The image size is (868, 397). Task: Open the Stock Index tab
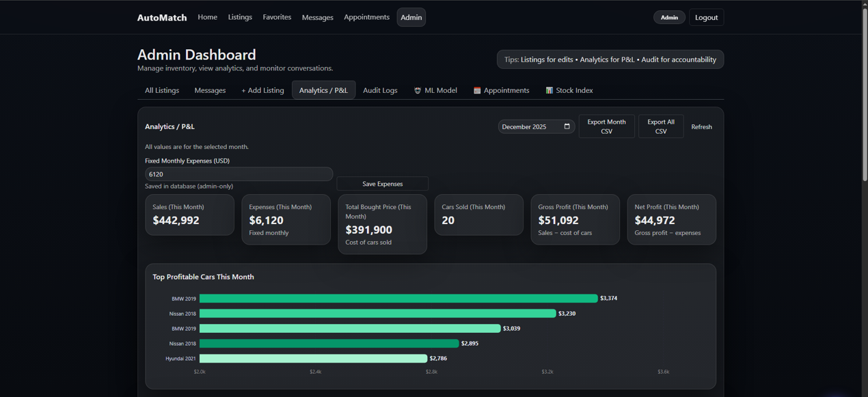click(x=569, y=90)
